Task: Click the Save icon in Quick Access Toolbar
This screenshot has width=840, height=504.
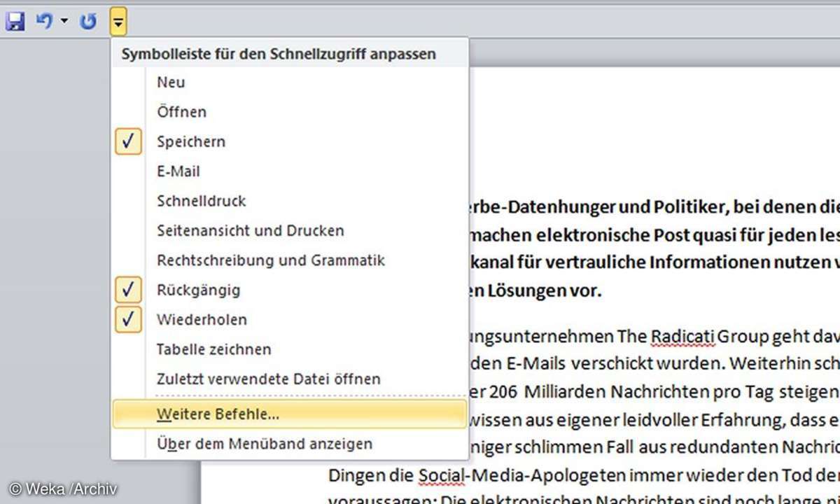Action: (15, 22)
